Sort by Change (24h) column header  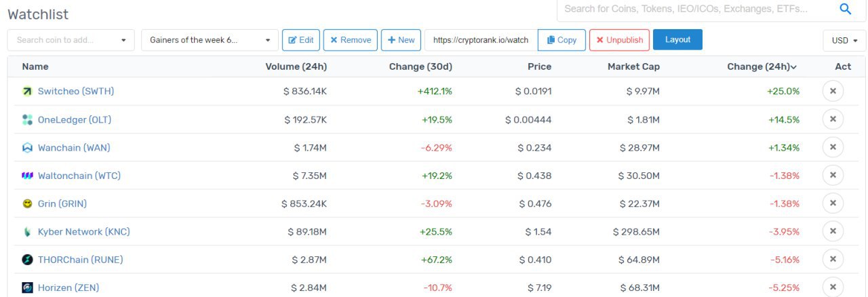[762, 66]
